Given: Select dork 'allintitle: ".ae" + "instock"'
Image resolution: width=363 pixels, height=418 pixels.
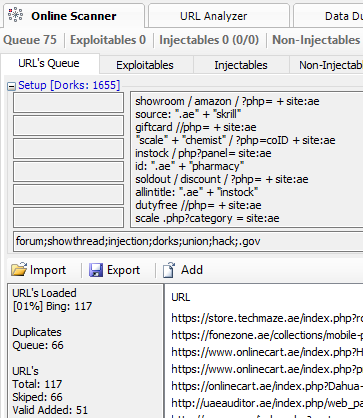Looking at the screenshot, I should coord(197,192).
